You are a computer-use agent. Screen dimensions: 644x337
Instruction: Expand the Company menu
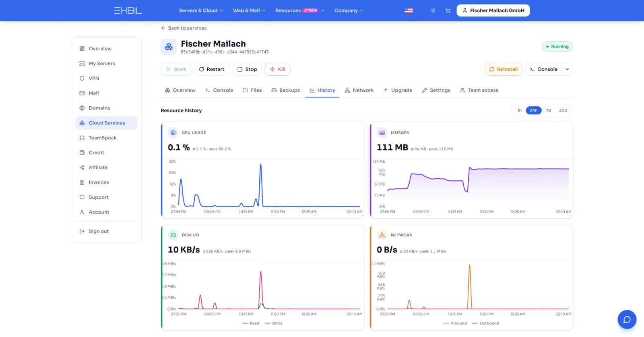point(349,10)
